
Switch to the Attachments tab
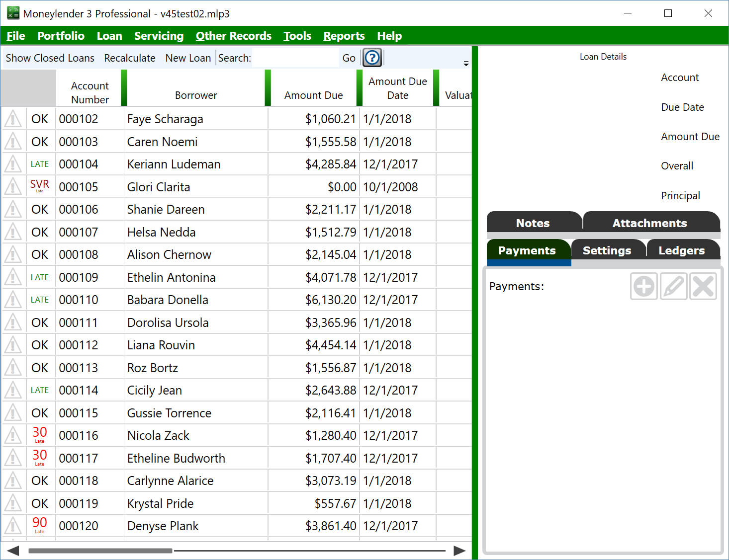(x=651, y=222)
